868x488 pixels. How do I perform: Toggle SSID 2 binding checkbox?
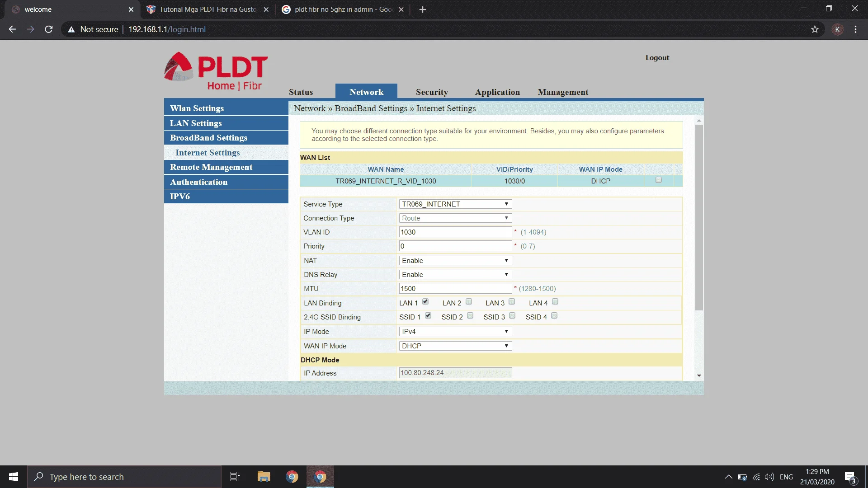point(470,316)
